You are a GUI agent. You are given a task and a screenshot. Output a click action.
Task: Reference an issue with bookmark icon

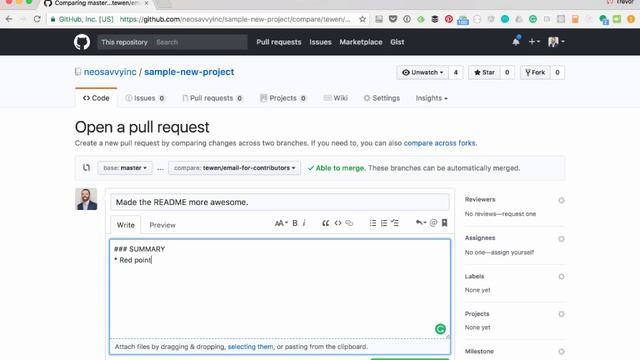(x=444, y=223)
